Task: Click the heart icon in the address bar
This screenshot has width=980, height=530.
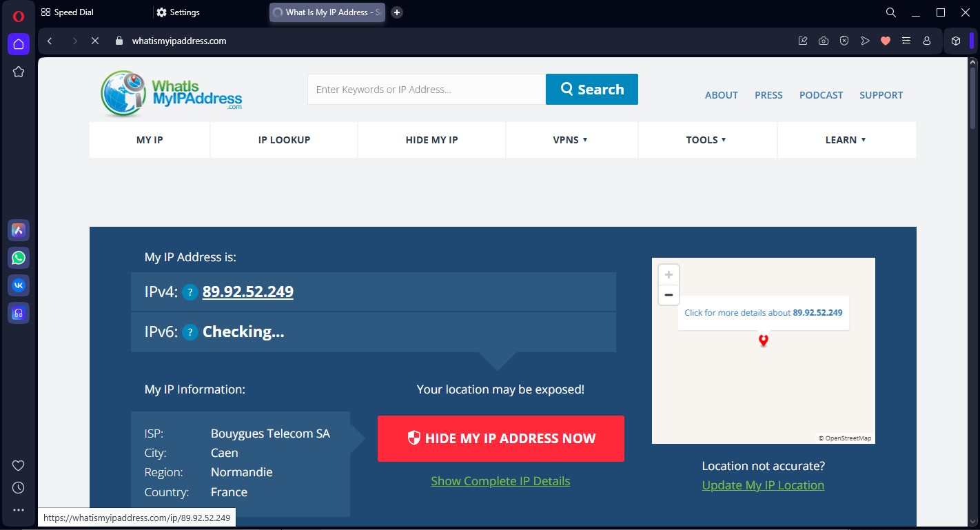Action: pos(886,41)
